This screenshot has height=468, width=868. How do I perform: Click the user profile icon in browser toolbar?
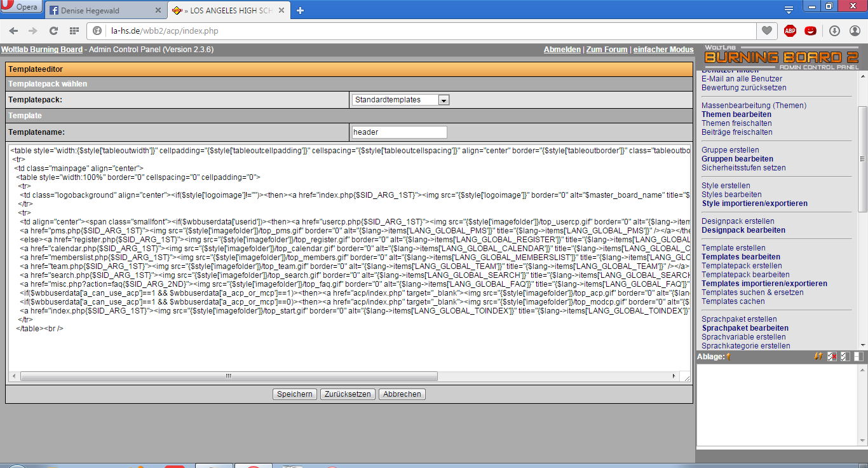click(x=853, y=31)
